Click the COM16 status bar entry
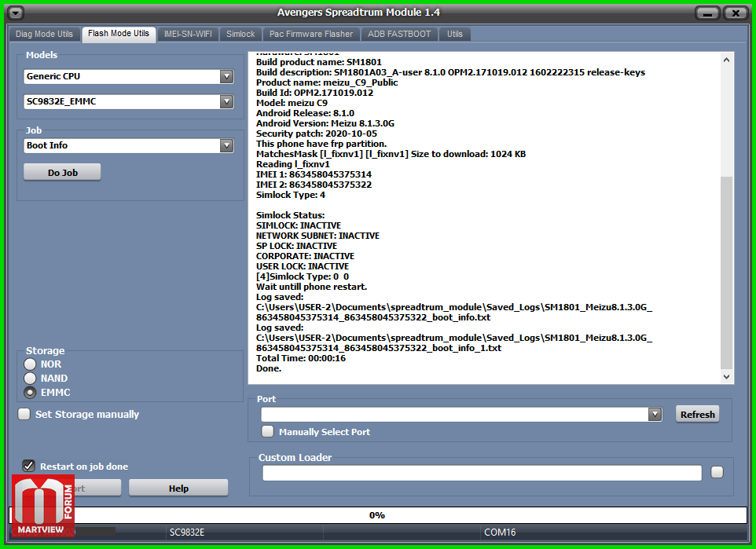Viewport: 756px width, 549px height. pos(500,533)
